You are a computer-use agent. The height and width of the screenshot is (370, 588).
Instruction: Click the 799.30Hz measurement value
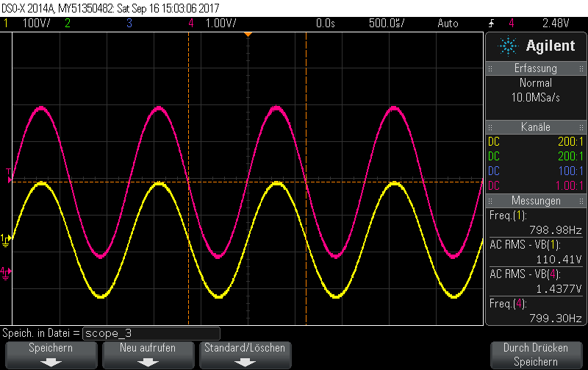pyautogui.click(x=556, y=319)
